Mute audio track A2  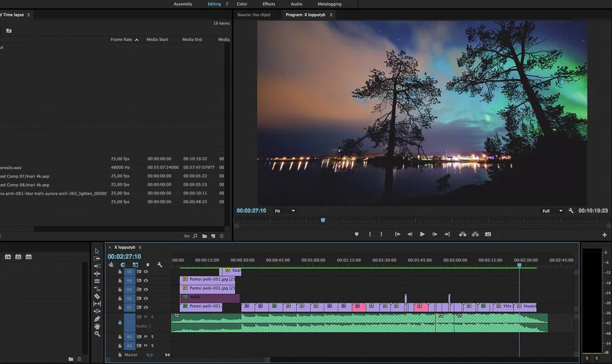146,336
